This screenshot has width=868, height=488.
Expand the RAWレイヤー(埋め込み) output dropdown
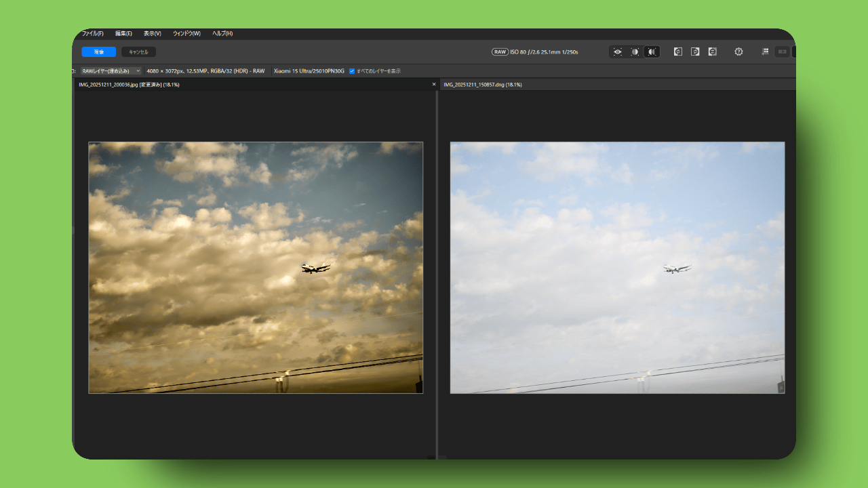point(111,70)
